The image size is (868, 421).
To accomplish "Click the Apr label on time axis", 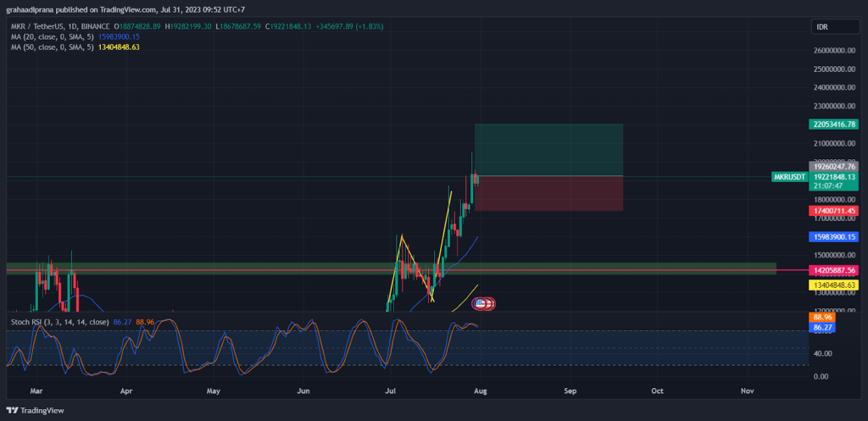I will (126, 391).
